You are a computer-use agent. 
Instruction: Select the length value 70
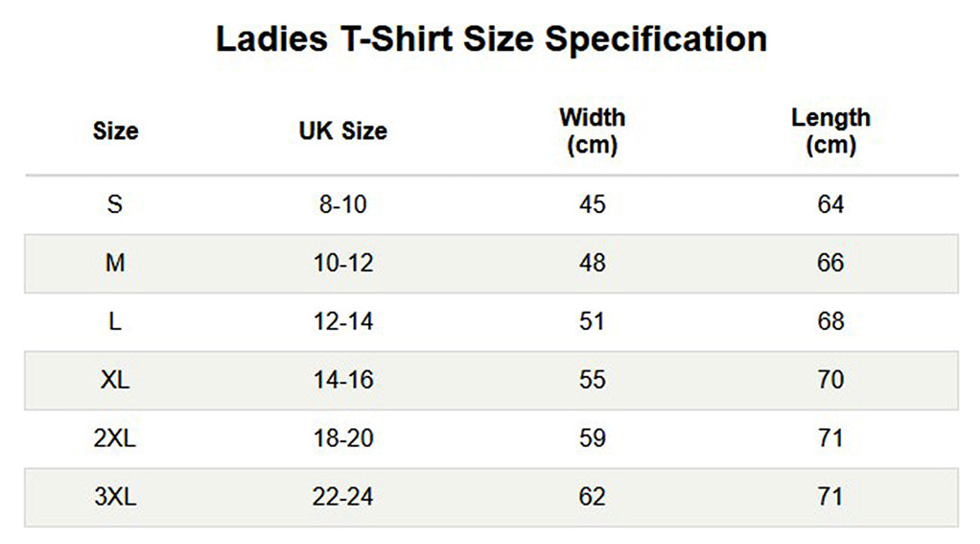pyautogui.click(x=830, y=380)
